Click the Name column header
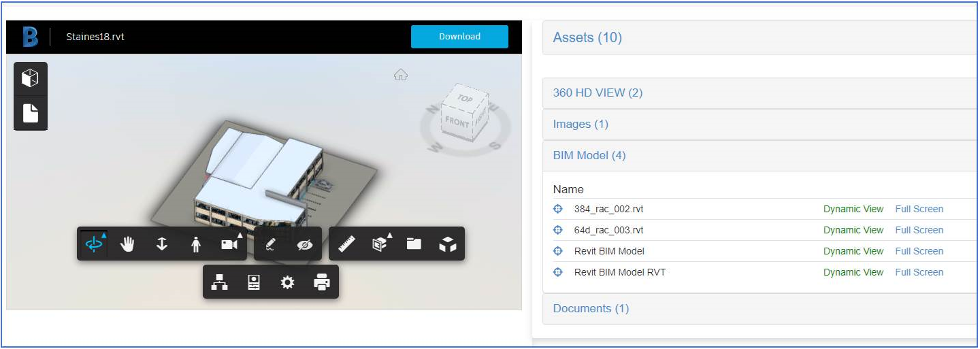Screen dimensions: 980x349 click(x=568, y=189)
